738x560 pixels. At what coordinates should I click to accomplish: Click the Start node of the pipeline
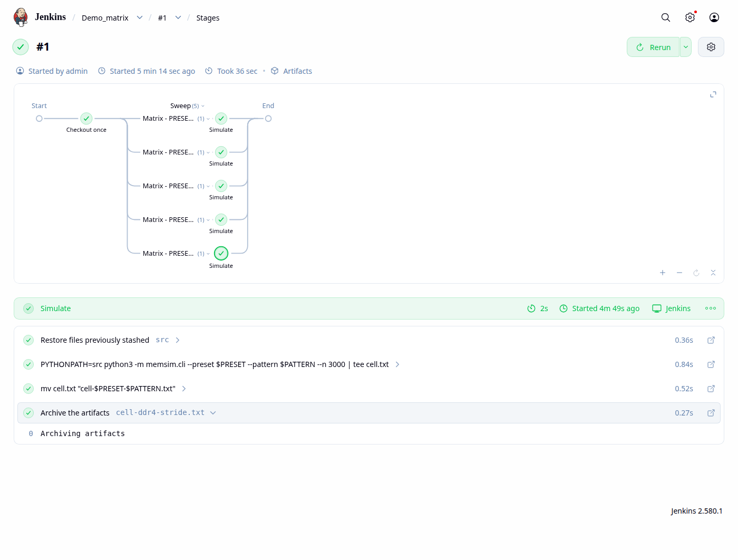[39, 119]
